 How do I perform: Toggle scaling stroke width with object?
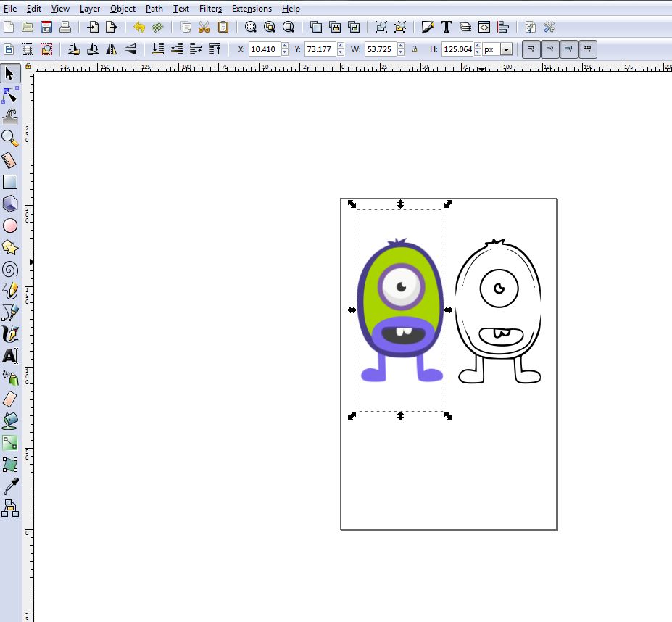(x=531, y=49)
